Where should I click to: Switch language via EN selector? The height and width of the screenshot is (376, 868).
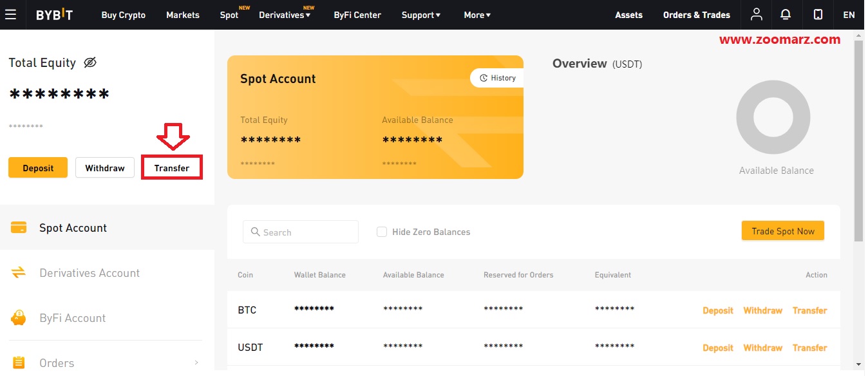pyautogui.click(x=849, y=15)
